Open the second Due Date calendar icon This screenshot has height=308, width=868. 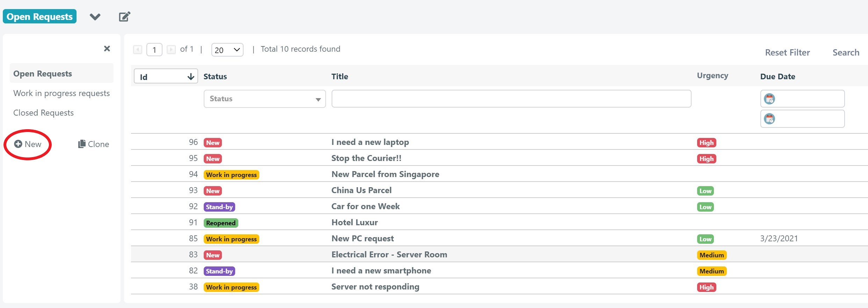point(769,119)
